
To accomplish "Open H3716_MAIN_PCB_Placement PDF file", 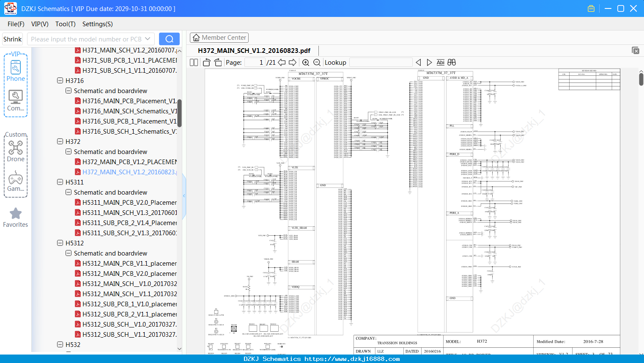I will (x=126, y=101).
